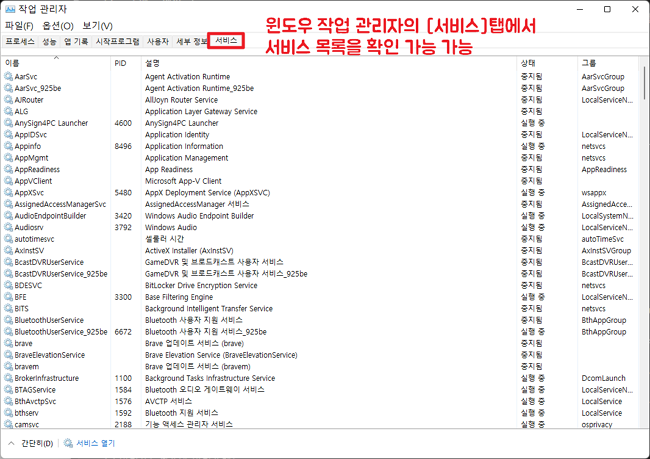650x459 pixels.
Task: Click the PID value 8496
Action: pos(123,146)
